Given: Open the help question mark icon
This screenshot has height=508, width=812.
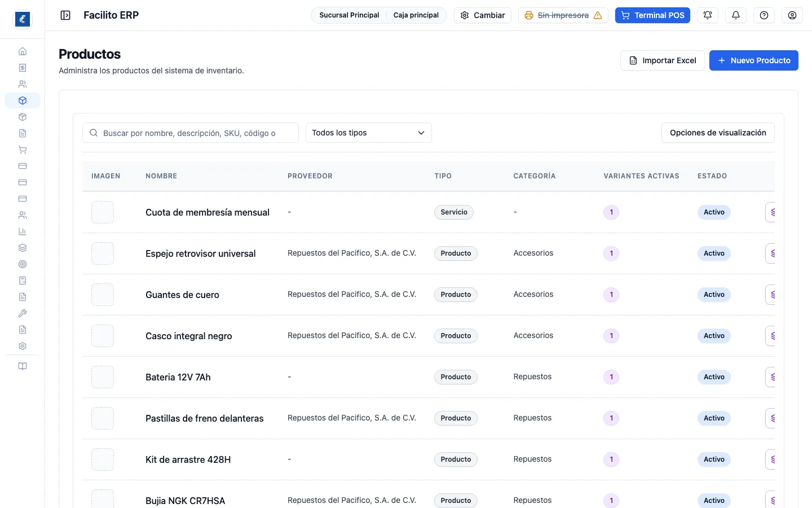Looking at the screenshot, I should coord(764,15).
